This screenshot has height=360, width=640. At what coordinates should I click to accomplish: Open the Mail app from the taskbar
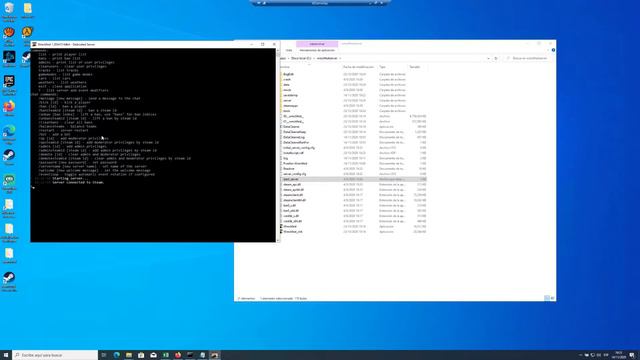coord(153,355)
